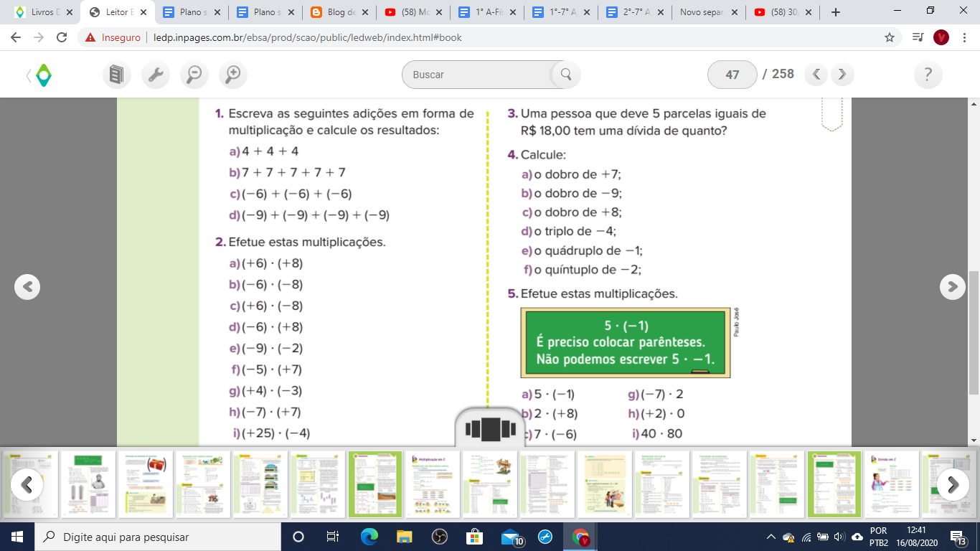Image resolution: width=980 pixels, height=551 pixels.
Task: Open the help question mark
Action: (928, 74)
